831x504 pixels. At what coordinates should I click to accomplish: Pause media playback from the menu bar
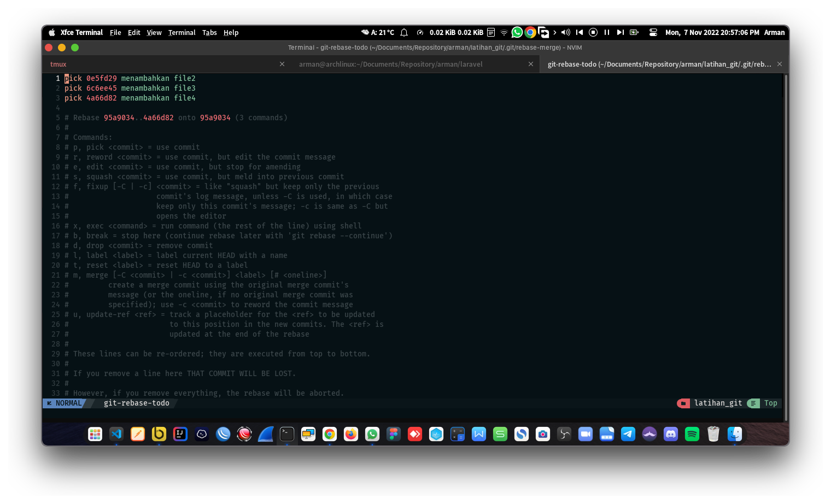pyautogui.click(x=606, y=32)
